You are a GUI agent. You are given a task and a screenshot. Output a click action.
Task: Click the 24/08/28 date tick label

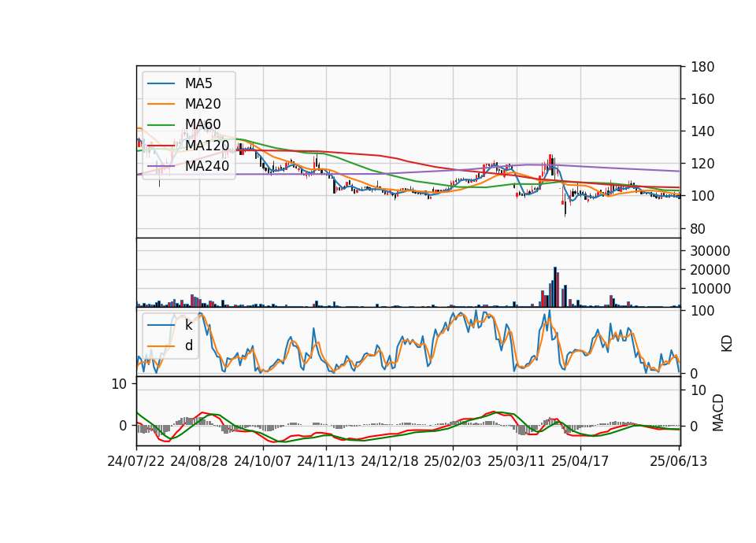click(199, 461)
